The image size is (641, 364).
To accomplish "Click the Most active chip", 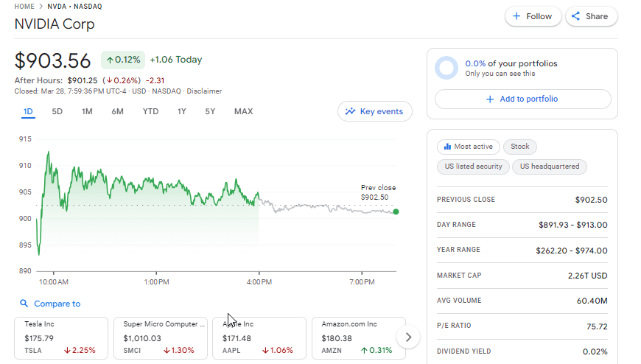I will click(x=469, y=147).
